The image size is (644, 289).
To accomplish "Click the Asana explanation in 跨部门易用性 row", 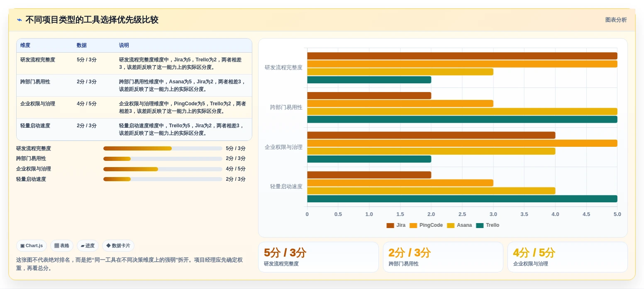I will [183, 85].
